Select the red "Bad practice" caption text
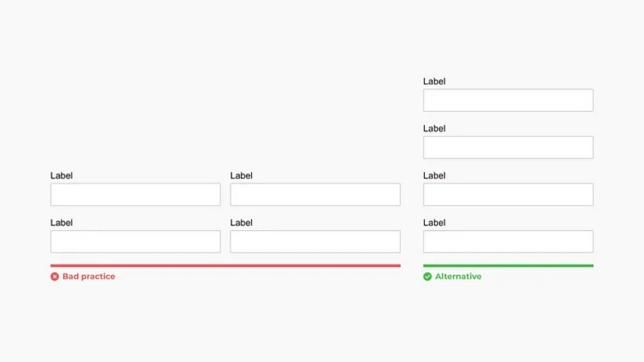644x362 pixels. pyautogui.click(x=89, y=277)
